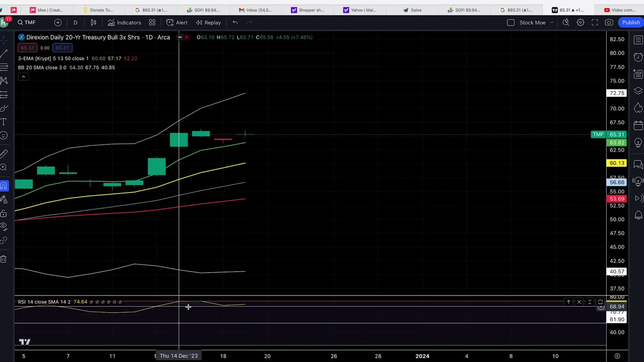Delete the RSI pane with X
644x362 pixels.
pyautogui.click(x=579, y=302)
